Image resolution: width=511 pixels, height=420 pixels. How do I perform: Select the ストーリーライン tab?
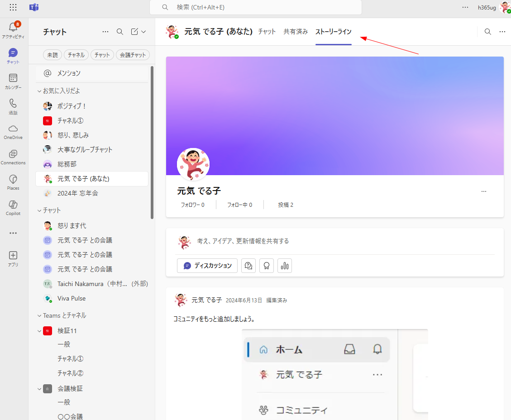pos(334,32)
